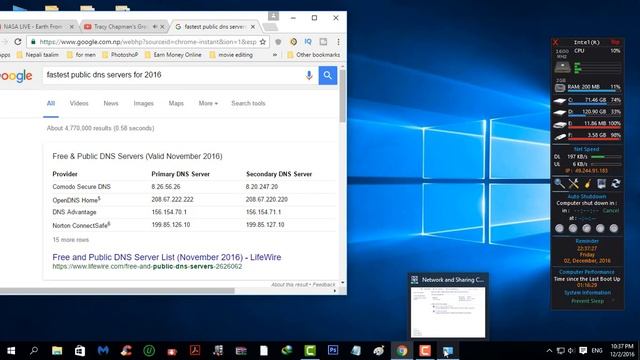This screenshot has width=640, height=360.
Task: Mute the Tracy Chapman tab audio
Action: tap(155, 27)
